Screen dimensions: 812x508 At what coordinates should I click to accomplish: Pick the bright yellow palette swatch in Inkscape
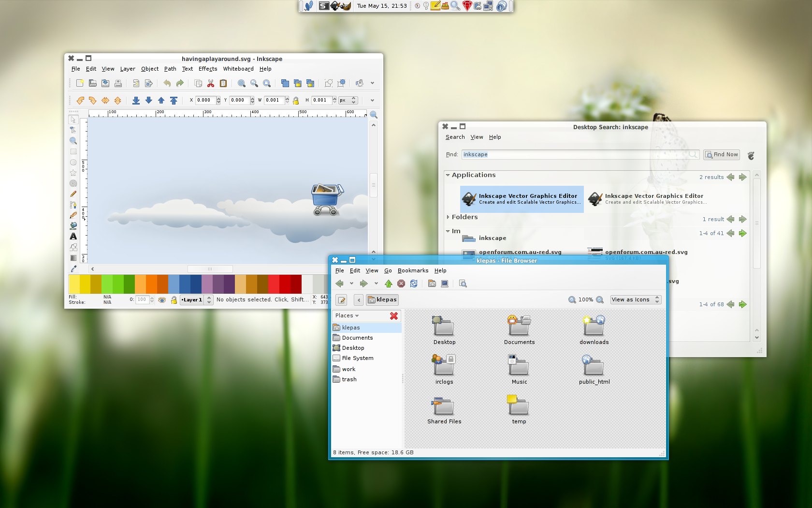[85, 284]
